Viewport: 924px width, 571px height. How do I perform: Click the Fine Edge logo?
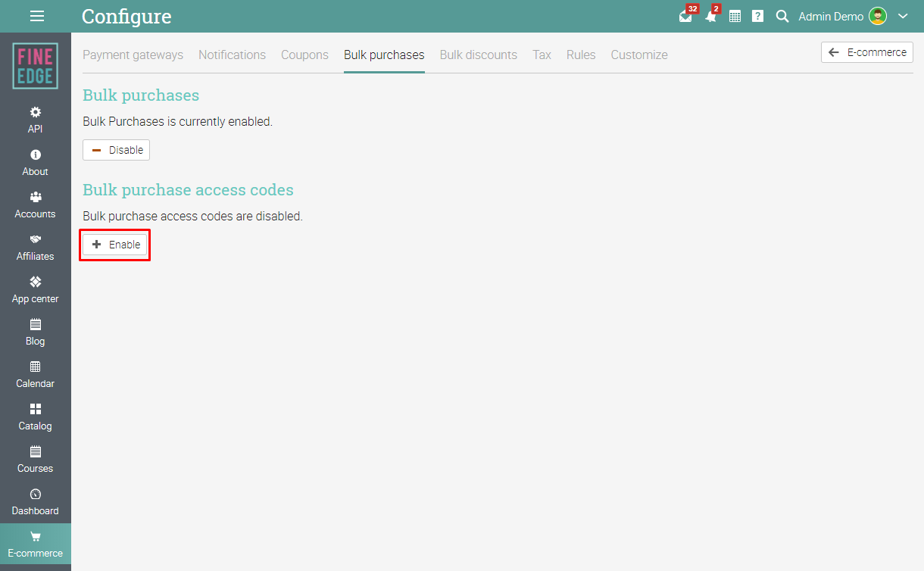36,66
